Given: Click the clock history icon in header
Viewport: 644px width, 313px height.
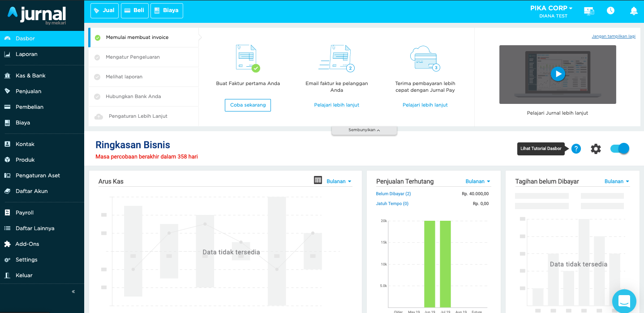Looking at the screenshot, I should pos(610,11).
